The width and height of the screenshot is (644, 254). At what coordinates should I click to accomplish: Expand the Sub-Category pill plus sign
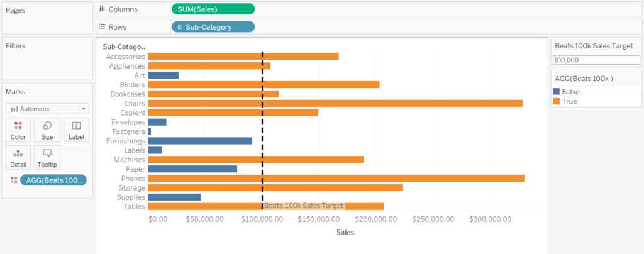[180, 27]
